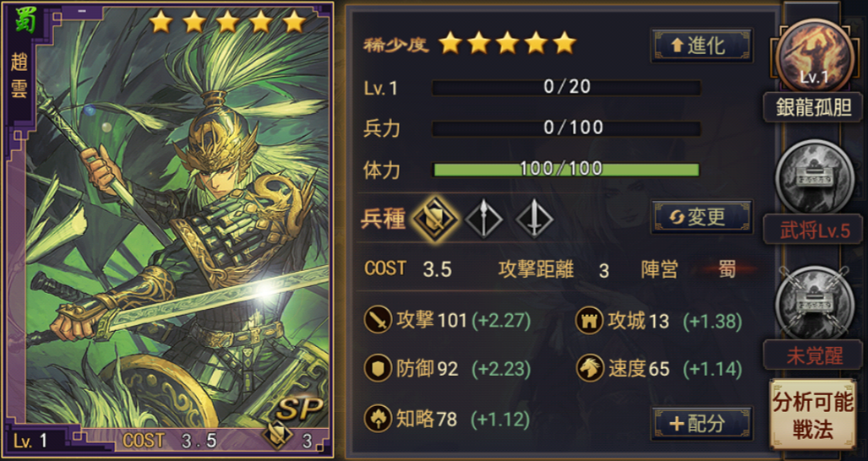The height and width of the screenshot is (461, 868).
Task: Select the shield troop type icon
Action: (435, 219)
